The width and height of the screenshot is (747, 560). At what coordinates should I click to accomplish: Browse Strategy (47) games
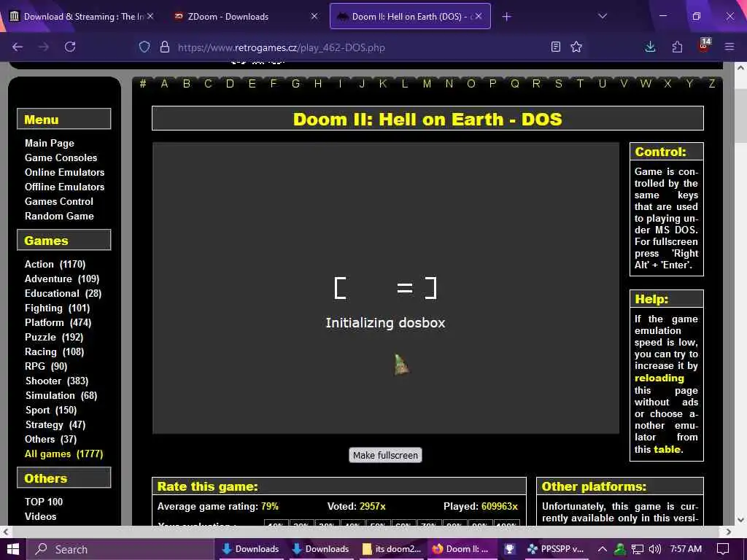pos(55,425)
